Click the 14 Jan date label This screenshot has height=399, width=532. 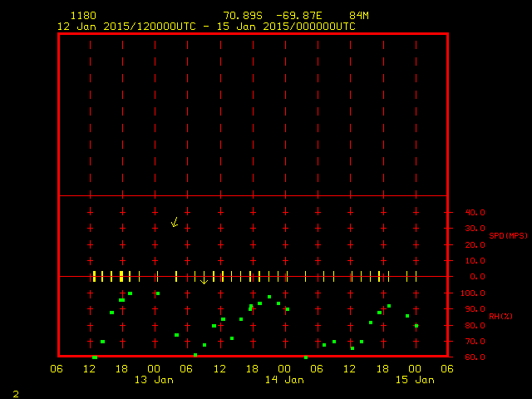pos(284,380)
